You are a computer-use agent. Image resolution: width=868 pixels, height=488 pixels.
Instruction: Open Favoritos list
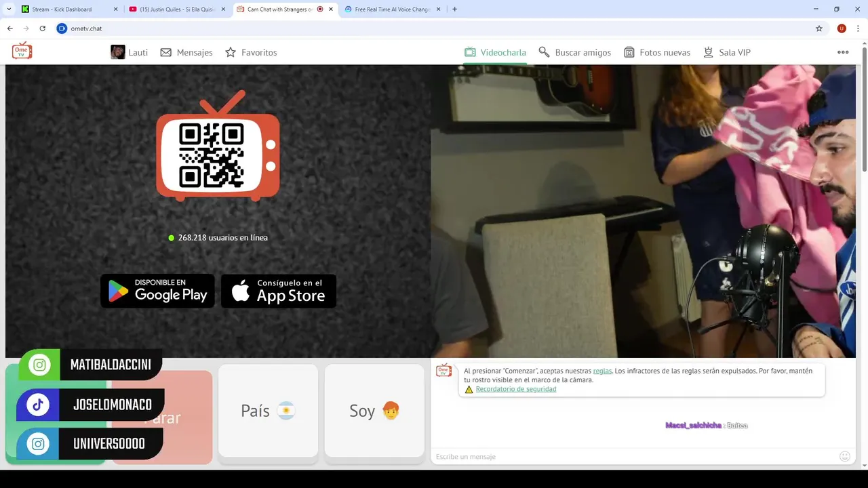(x=251, y=52)
